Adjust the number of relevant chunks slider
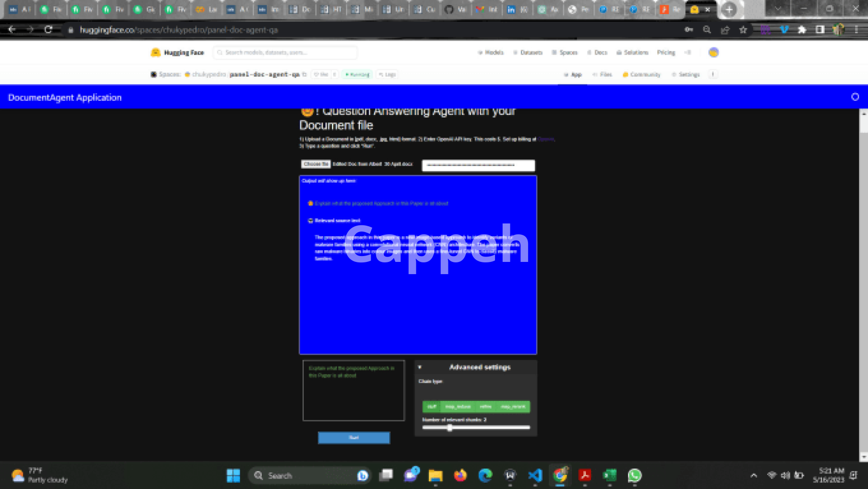868x489 pixels. point(449,428)
